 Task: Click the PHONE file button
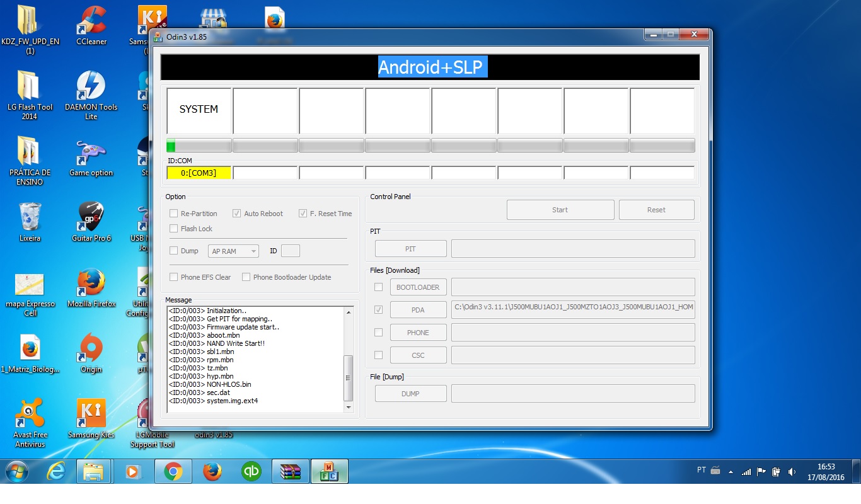pos(418,333)
